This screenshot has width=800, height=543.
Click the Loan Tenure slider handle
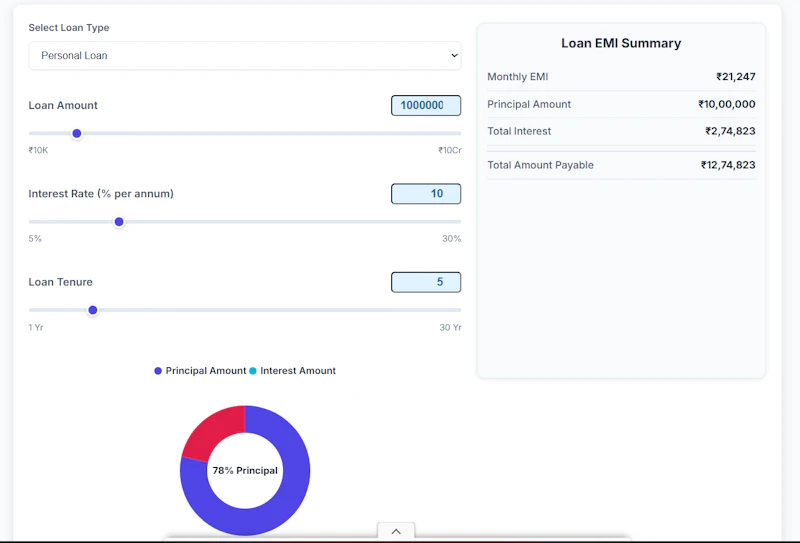[93, 310]
